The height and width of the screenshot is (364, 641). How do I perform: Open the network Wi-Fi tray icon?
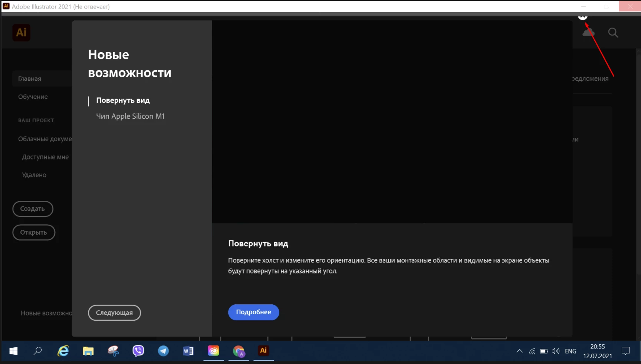(532, 351)
